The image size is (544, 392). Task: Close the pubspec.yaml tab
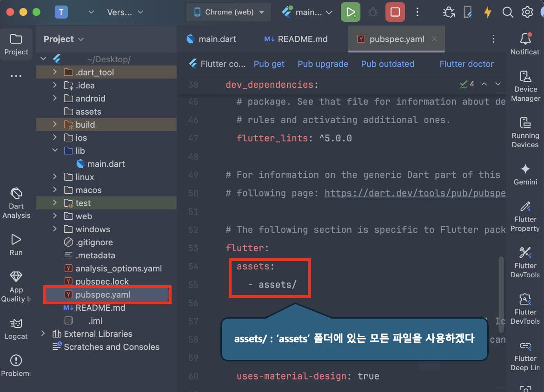click(x=434, y=39)
